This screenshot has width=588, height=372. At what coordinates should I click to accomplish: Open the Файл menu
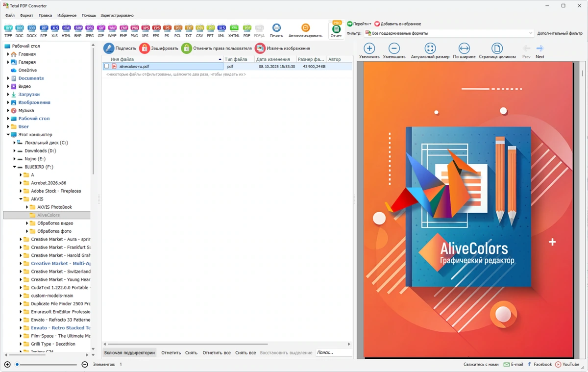pyautogui.click(x=10, y=15)
